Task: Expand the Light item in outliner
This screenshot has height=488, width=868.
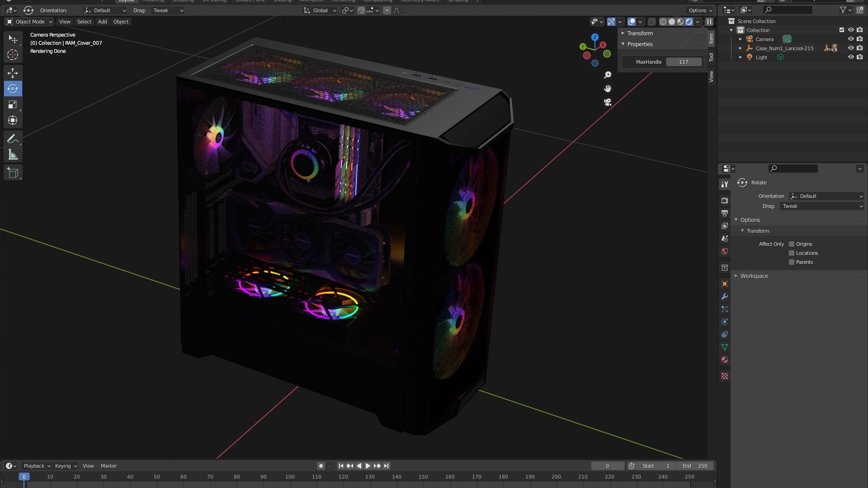Action: click(741, 57)
